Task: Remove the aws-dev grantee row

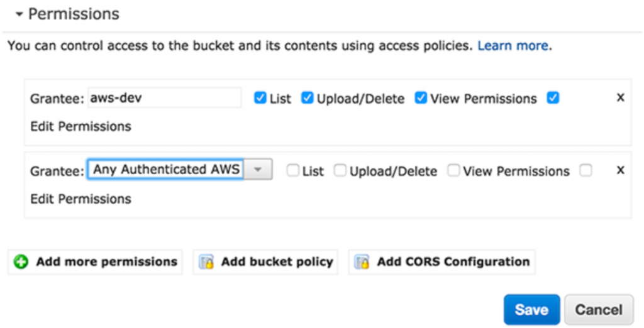Action: [x=621, y=97]
